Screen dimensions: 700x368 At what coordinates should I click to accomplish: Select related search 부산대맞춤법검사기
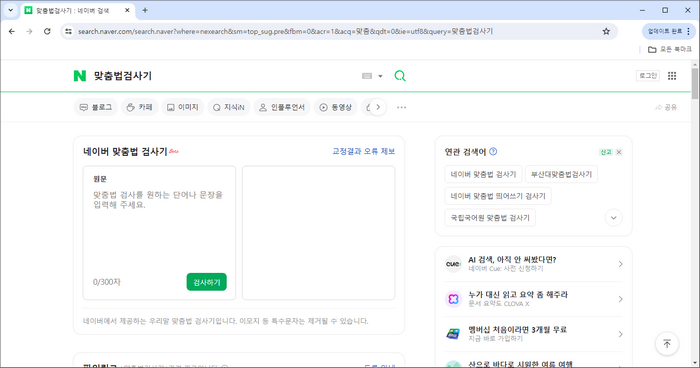click(561, 174)
